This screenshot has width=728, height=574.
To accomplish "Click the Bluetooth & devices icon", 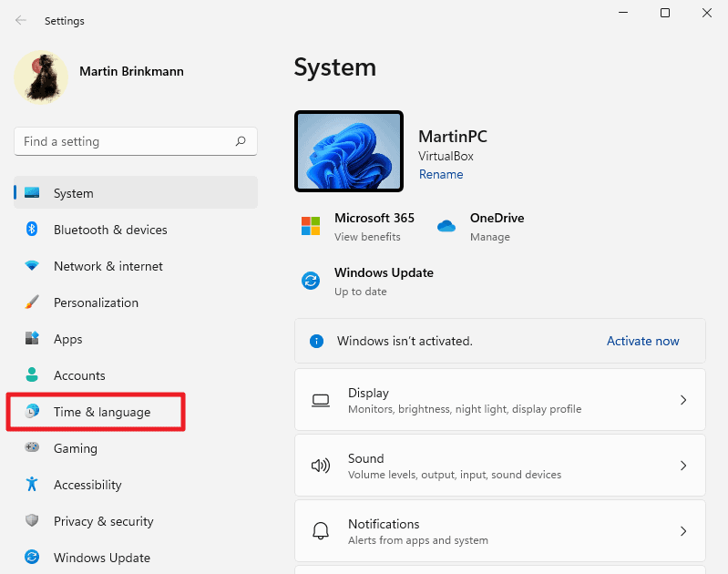I will [x=32, y=230].
